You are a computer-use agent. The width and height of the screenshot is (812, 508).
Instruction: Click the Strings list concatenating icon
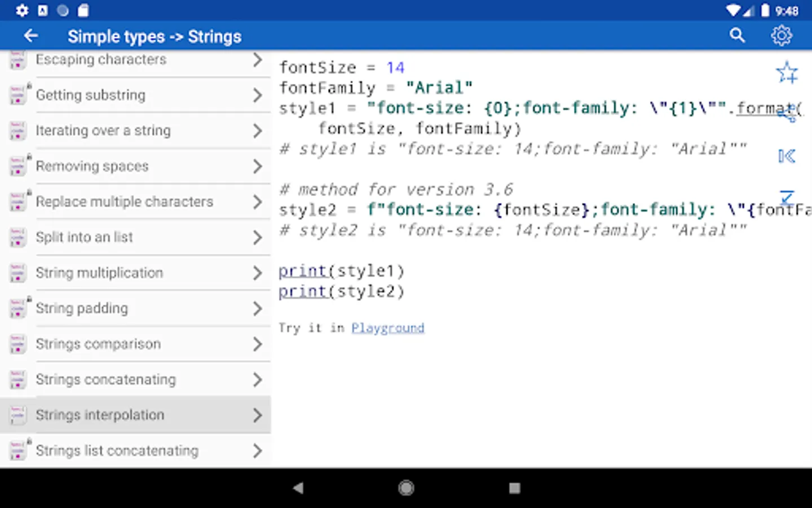[x=17, y=450]
